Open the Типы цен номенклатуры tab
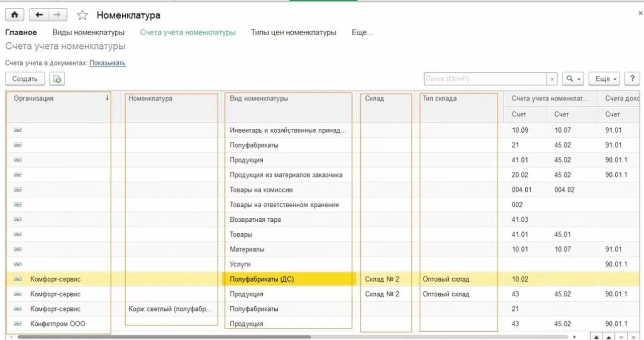Image resolution: width=644 pixels, height=340 pixels. click(294, 33)
